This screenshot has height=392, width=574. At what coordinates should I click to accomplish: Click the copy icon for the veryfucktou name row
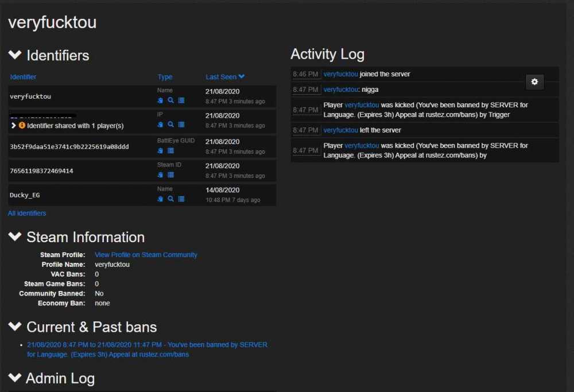tap(161, 100)
